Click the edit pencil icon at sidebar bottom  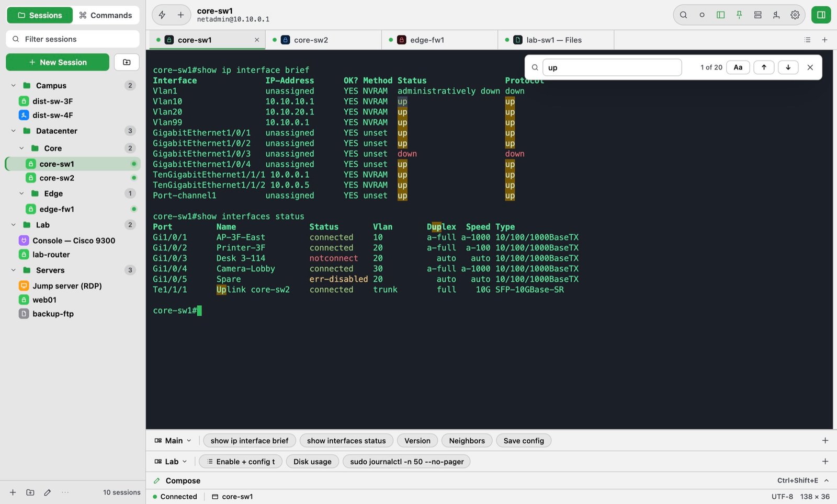point(48,492)
